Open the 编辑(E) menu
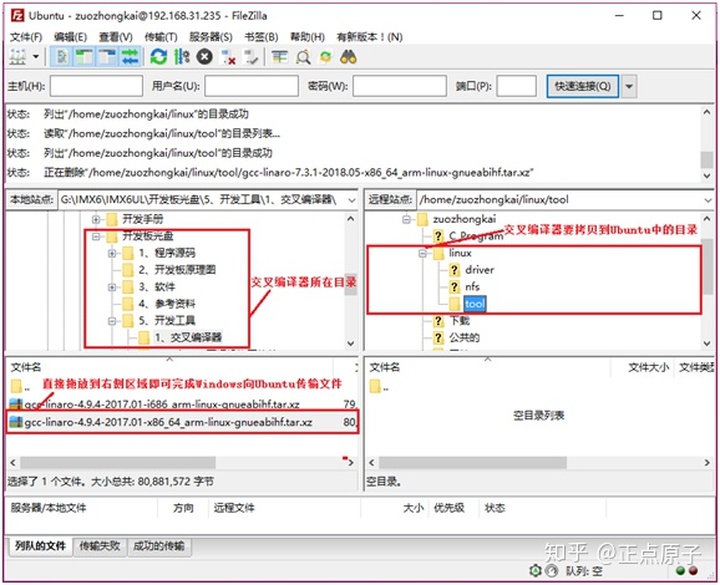The height and width of the screenshot is (585, 720). pyautogui.click(x=70, y=37)
